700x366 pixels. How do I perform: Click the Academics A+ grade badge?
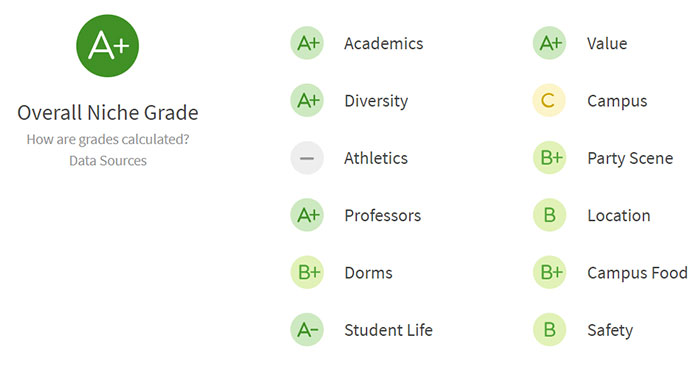pos(307,43)
